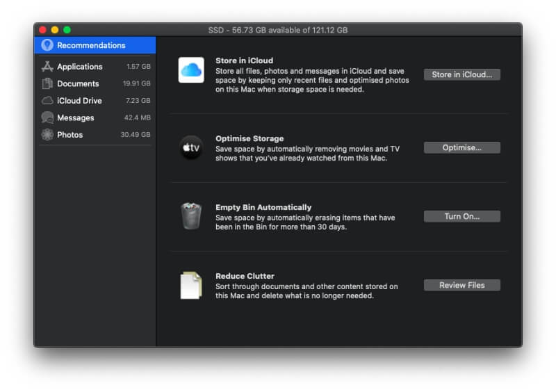Image resolution: width=556 pixels, height=392 pixels.
Task: Select the 19.91 GB Documents size value
Action: click(x=137, y=83)
